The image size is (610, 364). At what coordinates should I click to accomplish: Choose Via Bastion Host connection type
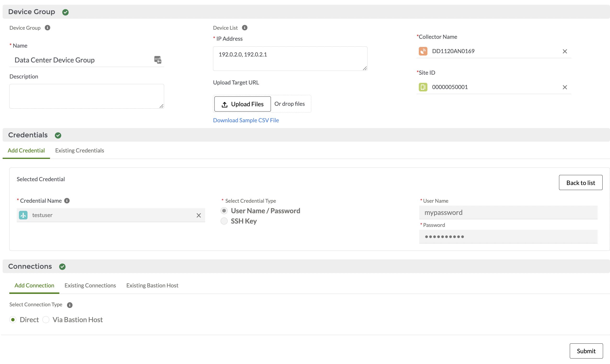[x=46, y=319]
